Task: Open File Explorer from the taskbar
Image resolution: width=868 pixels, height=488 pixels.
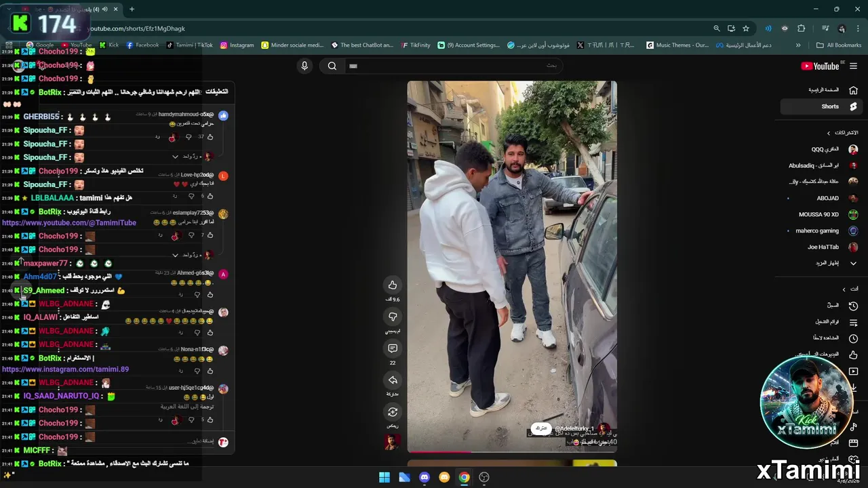Action: (404, 477)
